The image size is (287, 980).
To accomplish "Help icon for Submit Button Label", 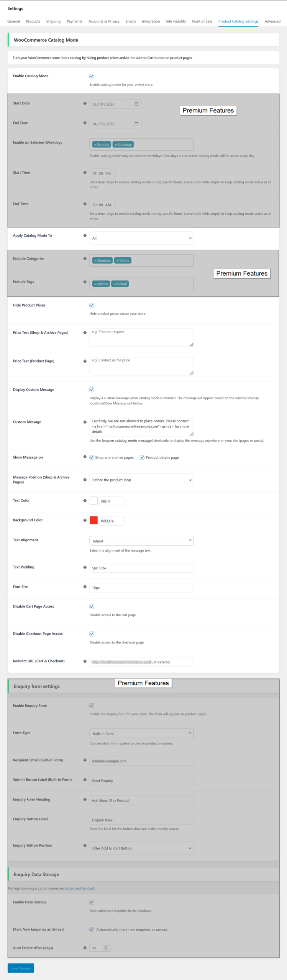I will (85, 780).
